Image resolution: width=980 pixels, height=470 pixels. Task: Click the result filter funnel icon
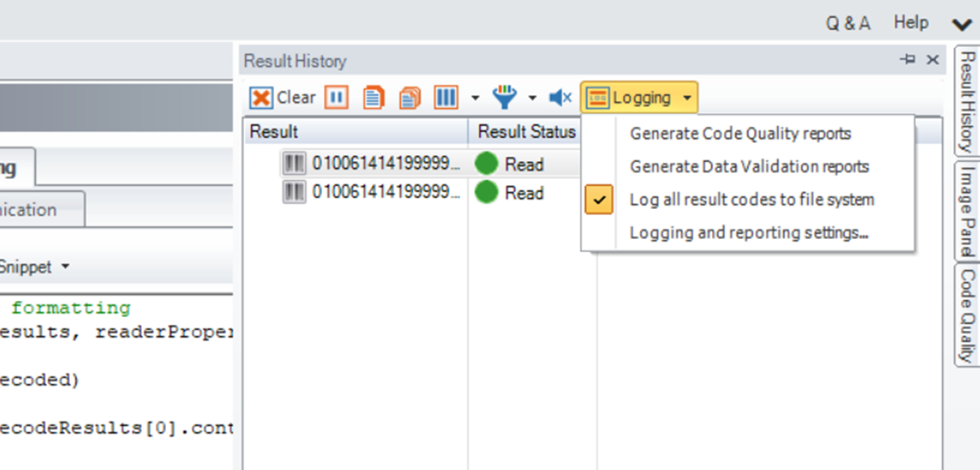click(505, 98)
